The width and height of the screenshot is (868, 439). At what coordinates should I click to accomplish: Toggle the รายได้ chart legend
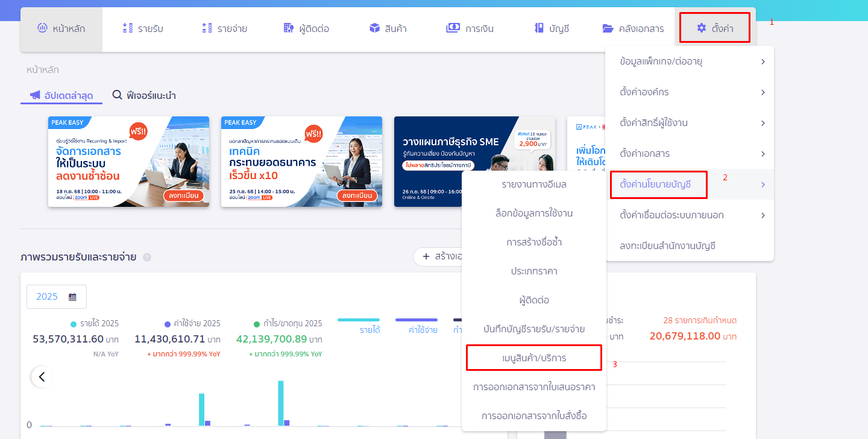coord(359,326)
